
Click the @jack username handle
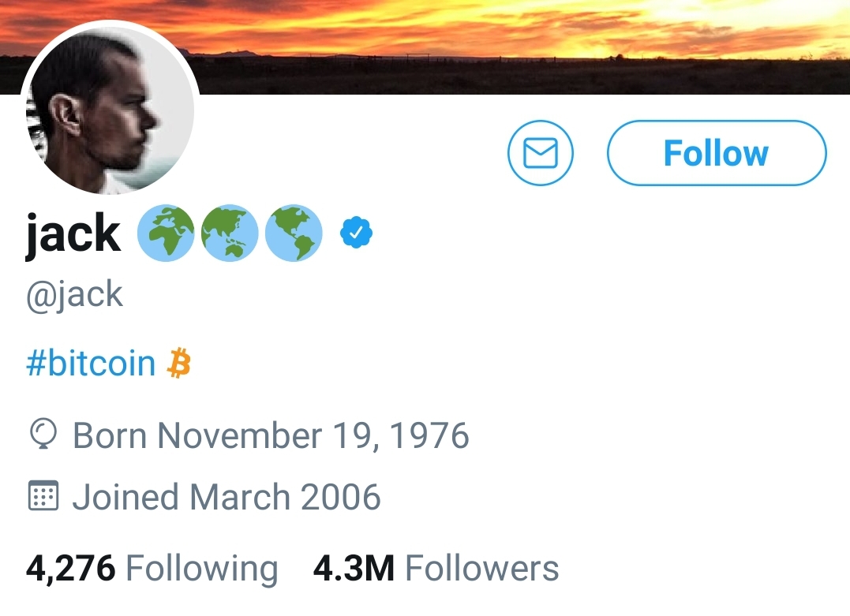click(x=75, y=295)
